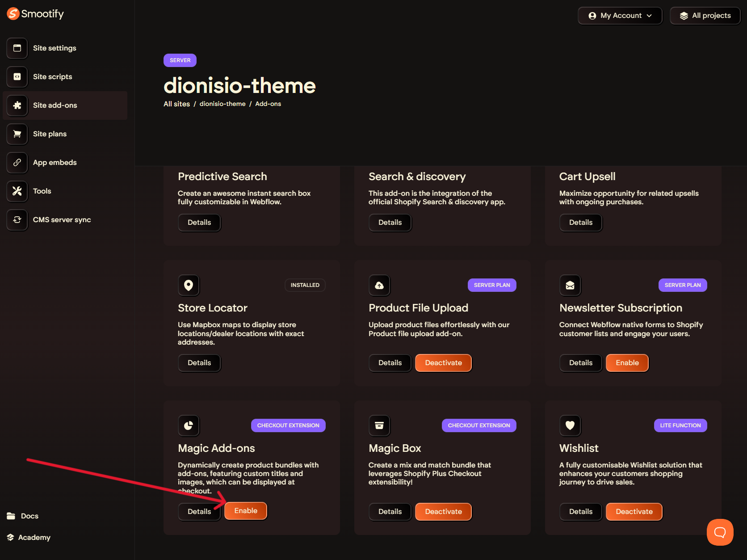Screen dimensions: 747x560
Task: Select Site add-ons in sidebar
Action: point(55,105)
